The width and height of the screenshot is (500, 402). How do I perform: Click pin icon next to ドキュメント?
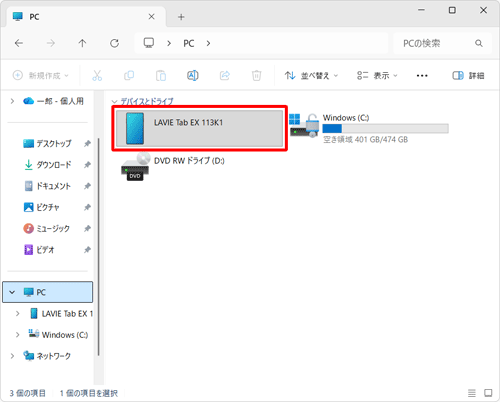click(x=87, y=186)
